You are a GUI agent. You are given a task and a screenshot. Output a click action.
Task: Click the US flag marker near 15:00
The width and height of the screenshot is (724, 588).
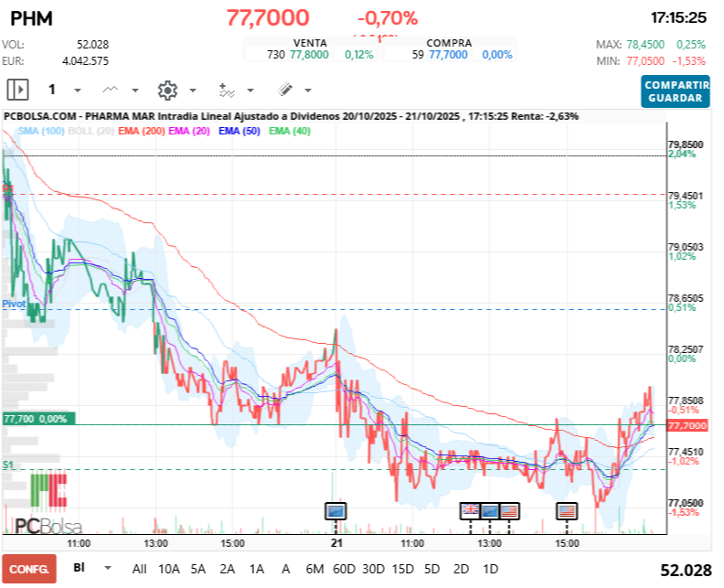(x=567, y=510)
